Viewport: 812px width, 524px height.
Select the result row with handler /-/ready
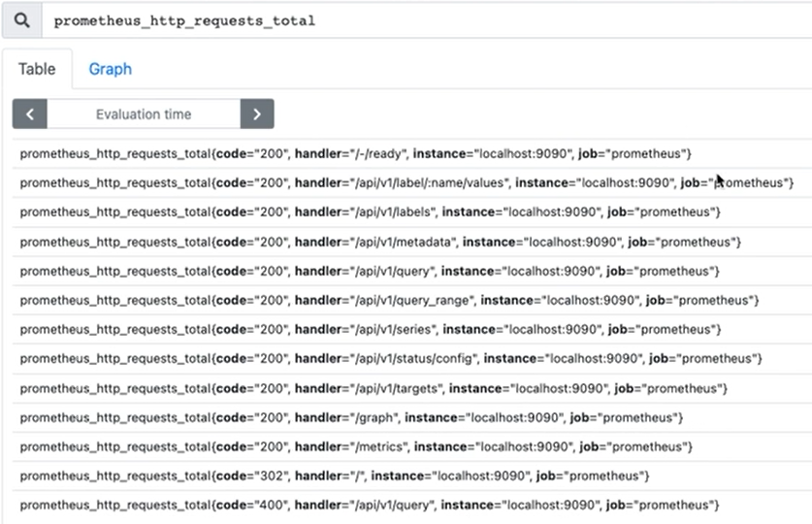355,153
